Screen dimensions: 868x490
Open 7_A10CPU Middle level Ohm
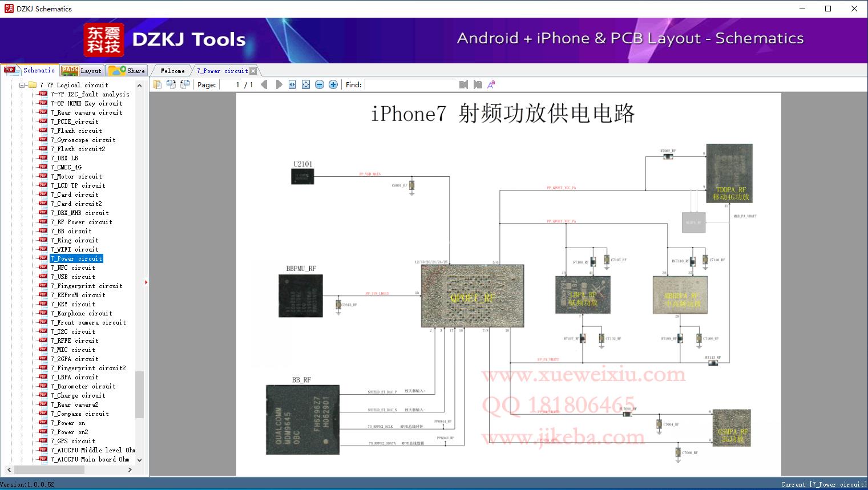92,450
